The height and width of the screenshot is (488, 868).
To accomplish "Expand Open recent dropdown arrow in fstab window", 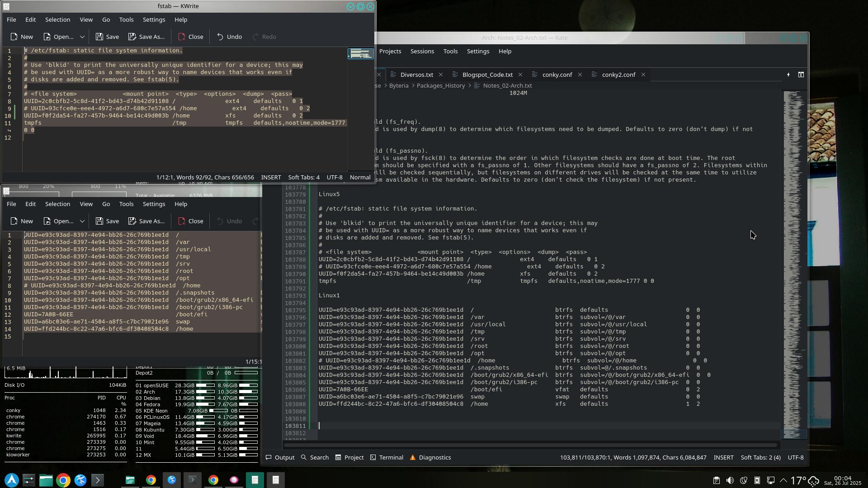I will [82, 37].
